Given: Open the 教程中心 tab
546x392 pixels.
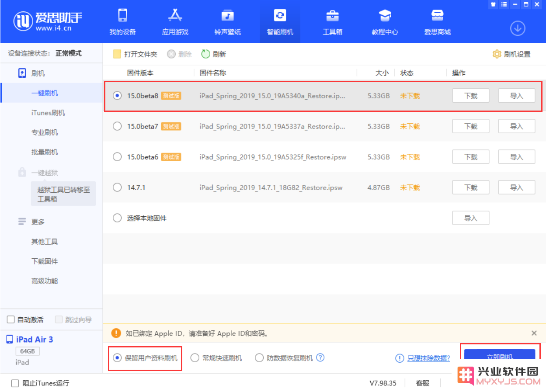Looking at the screenshot, I should click(385, 22).
